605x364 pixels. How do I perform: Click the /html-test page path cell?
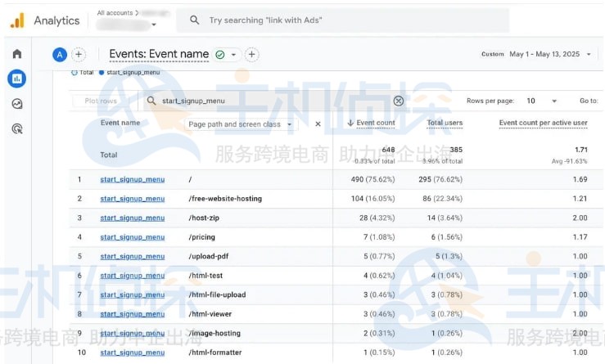click(205, 276)
